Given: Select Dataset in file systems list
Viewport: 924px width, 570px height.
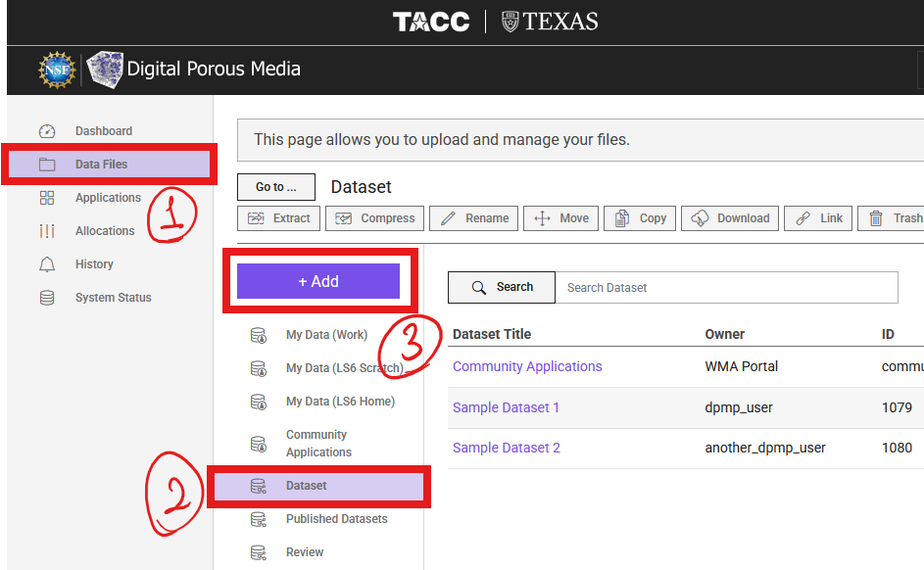Looking at the screenshot, I should [318, 486].
